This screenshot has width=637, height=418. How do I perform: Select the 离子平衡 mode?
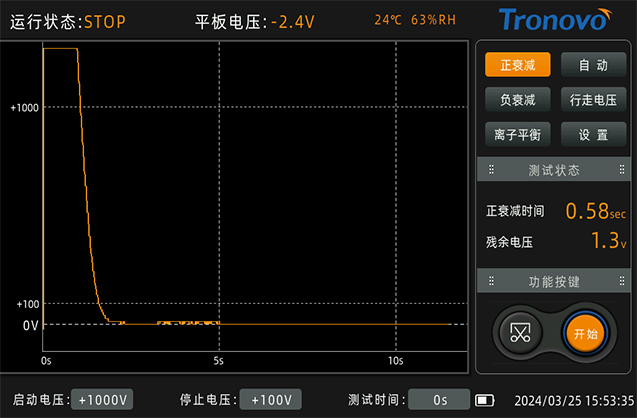click(x=518, y=134)
